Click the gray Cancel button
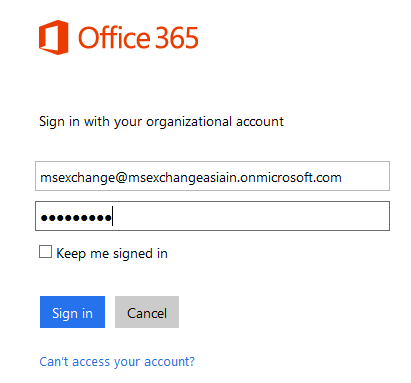Viewport: 411px width, 383px height. tap(147, 312)
